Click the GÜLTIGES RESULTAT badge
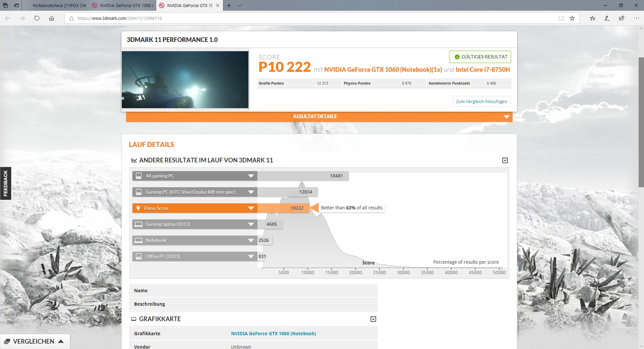Viewport: 644px width, 349px height. tap(480, 57)
